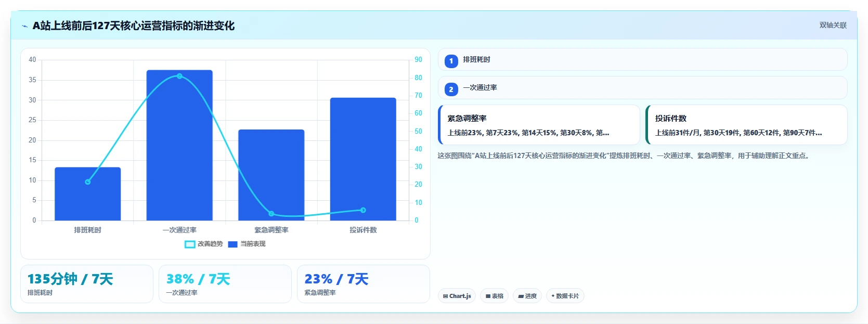Click the cyan 改善趋势 legend swatch
868x324 pixels.
tap(190, 244)
